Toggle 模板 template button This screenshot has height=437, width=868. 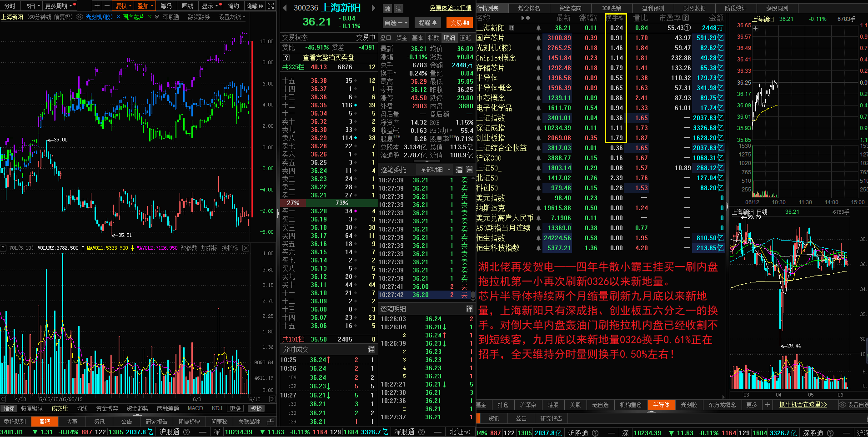click(x=256, y=408)
